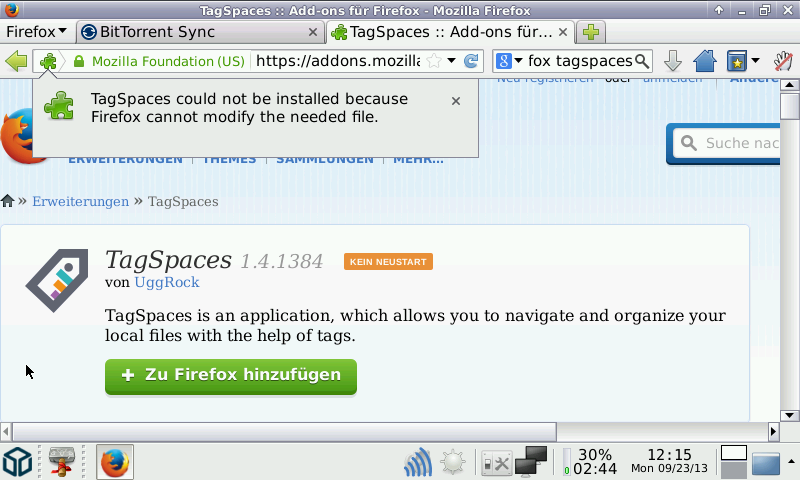Expand the URL history dropdown arrow
800x480 pixels.
pos(452,61)
